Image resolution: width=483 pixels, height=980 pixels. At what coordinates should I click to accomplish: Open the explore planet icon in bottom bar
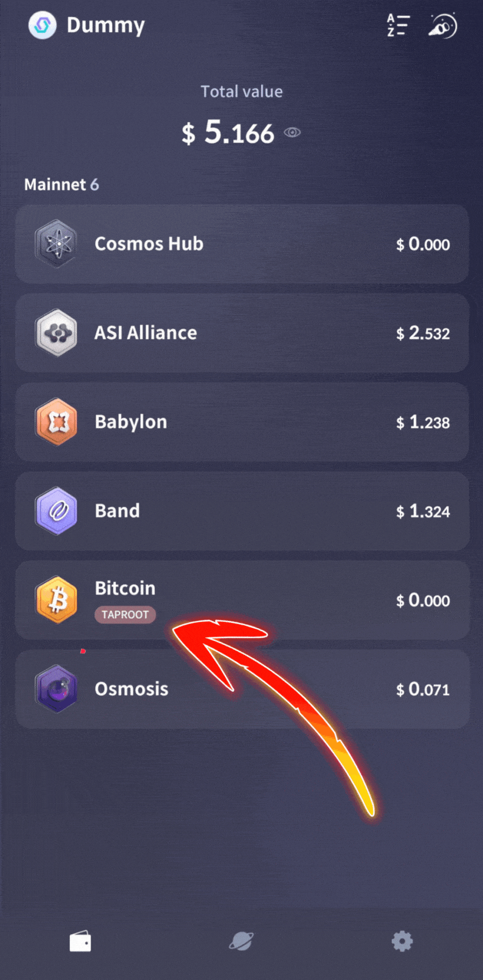(241, 941)
